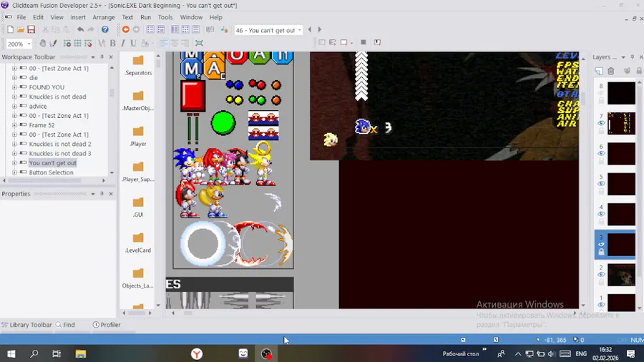Expand the 'FOUND YOU' frame node
The image size is (644, 362).
[x=14, y=87]
